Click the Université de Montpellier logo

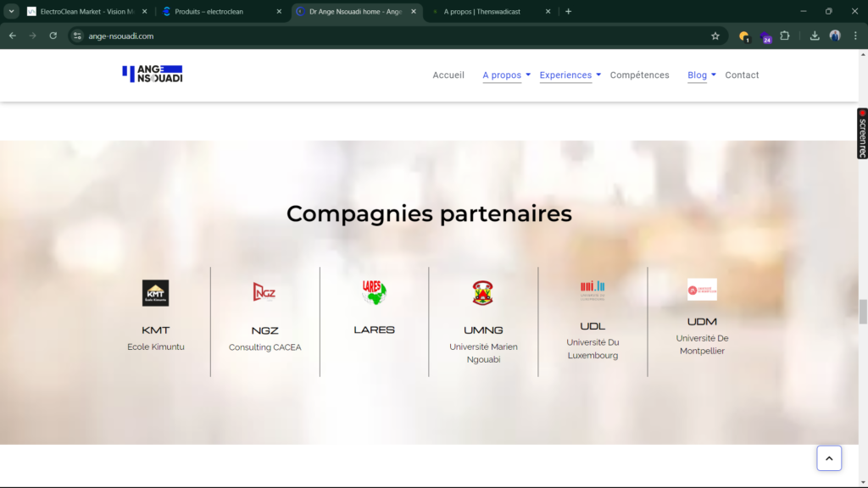(x=702, y=290)
